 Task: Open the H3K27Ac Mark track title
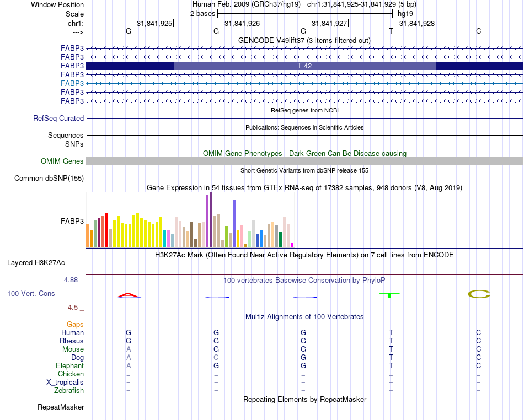tap(304, 255)
